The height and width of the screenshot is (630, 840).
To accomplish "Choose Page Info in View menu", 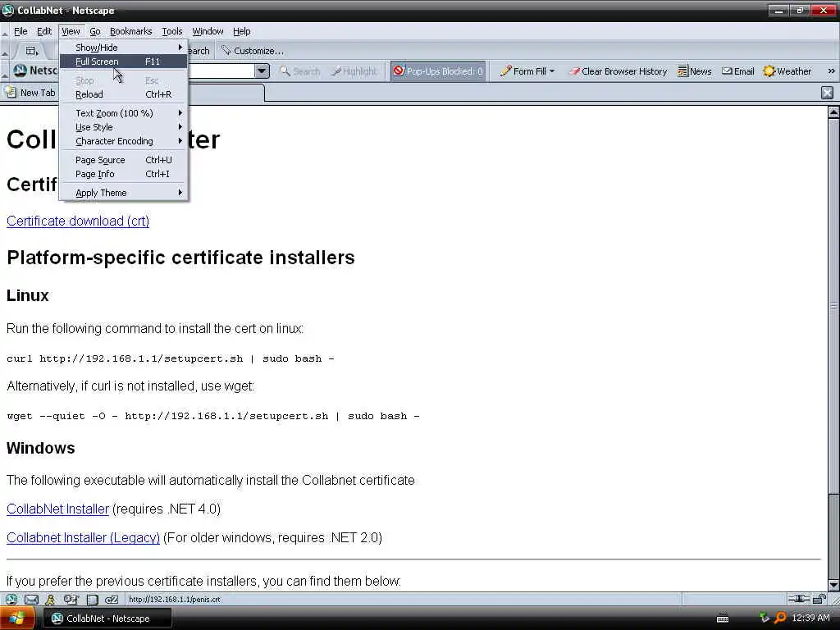I will [123, 174].
